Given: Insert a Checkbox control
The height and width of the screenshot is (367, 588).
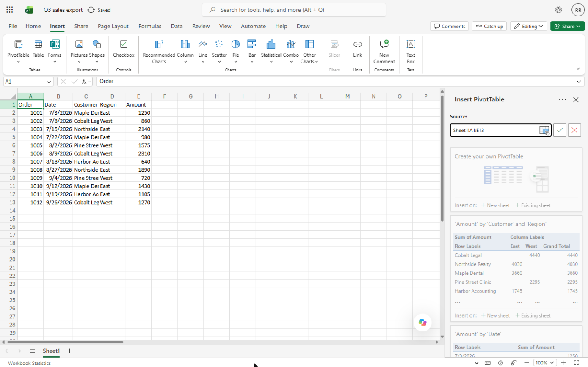Looking at the screenshot, I should (124, 48).
